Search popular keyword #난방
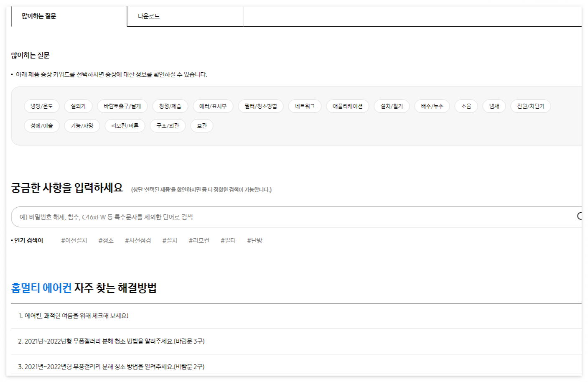The width and height of the screenshot is (588, 382). point(255,240)
